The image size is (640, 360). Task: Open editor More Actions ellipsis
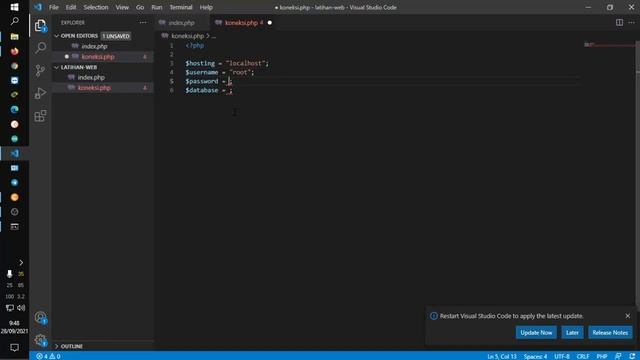631,22
